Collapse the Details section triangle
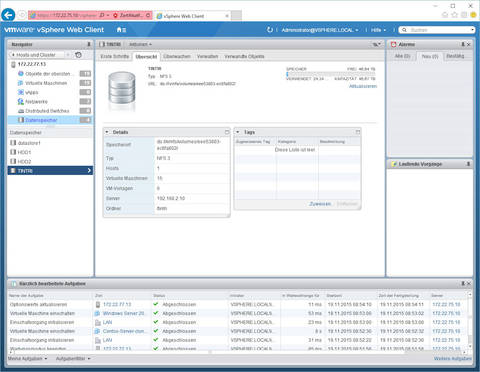Image resolution: width=480 pixels, height=372 pixels. [x=107, y=132]
